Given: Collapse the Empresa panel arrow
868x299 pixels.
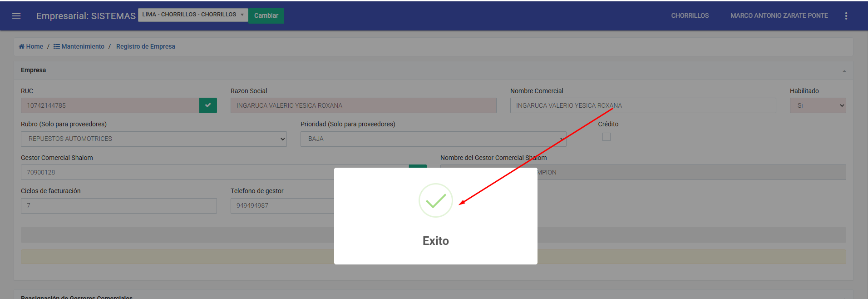Looking at the screenshot, I should 844,71.
